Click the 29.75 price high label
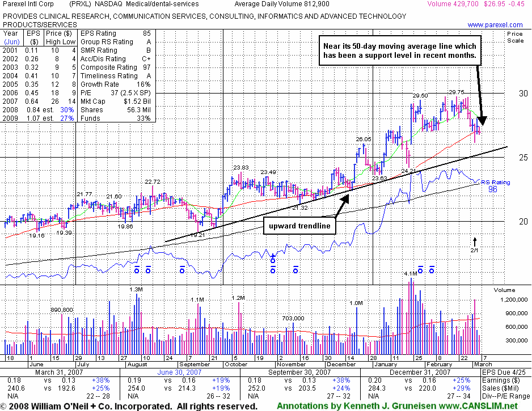 457,92
